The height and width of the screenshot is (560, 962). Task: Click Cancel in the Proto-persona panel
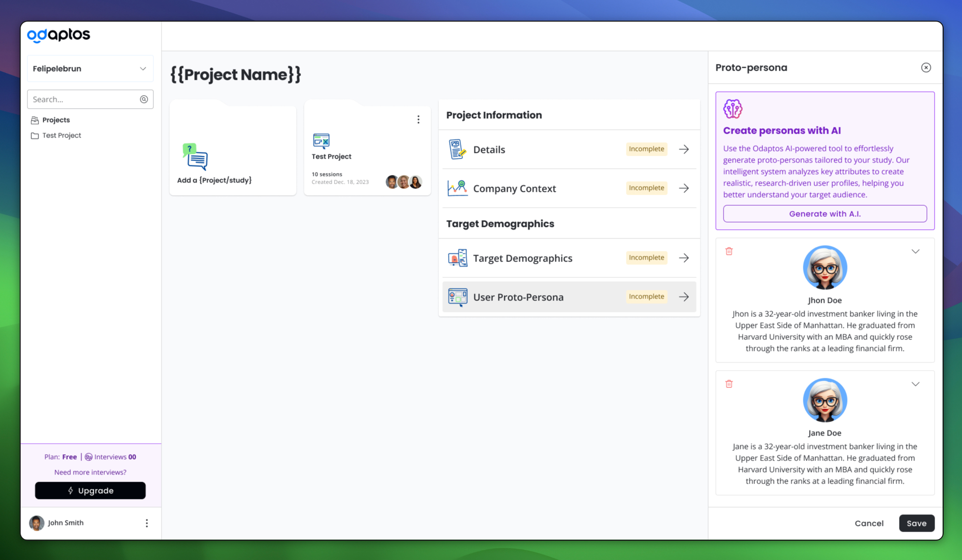point(869,523)
